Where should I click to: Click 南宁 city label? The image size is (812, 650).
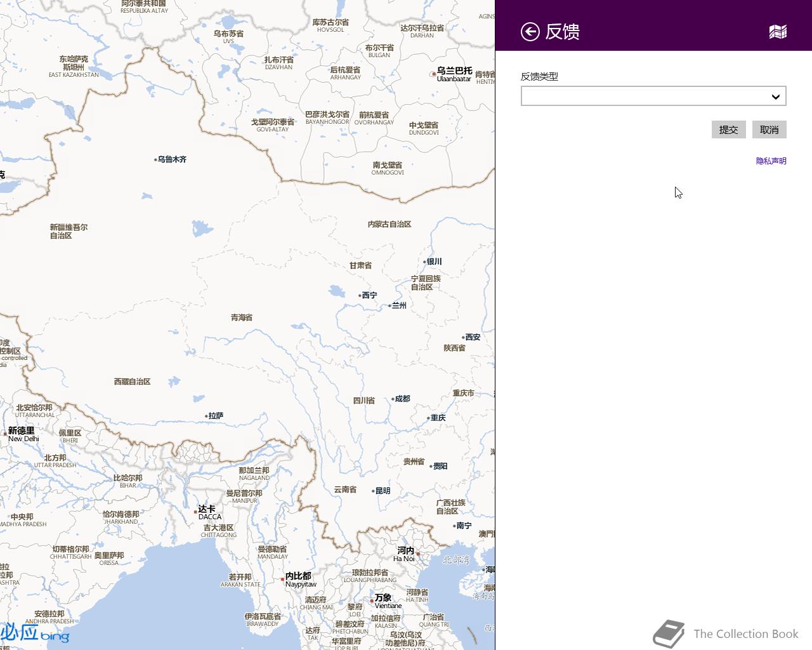463,526
